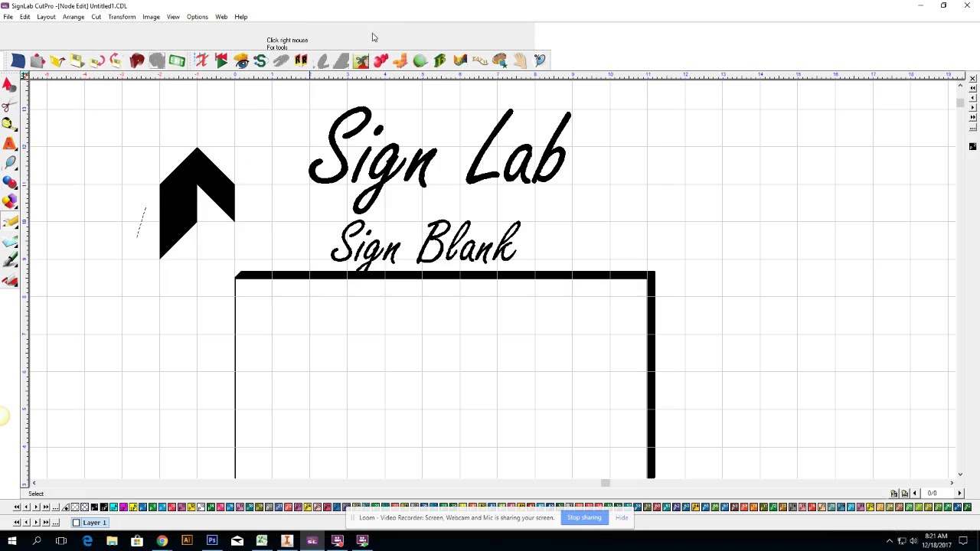Open Photoshop from the taskbar
The width and height of the screenshot is (980, 551).
coord(212,541)
